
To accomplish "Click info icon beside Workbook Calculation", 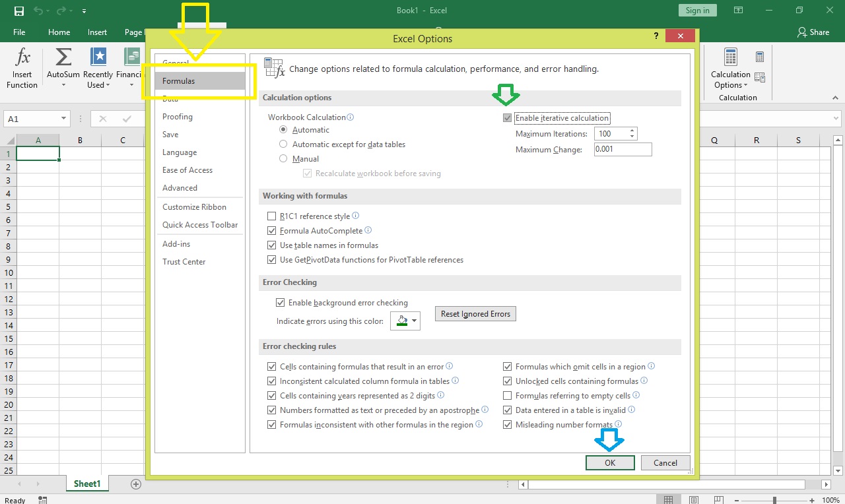I will coord(351,117).
